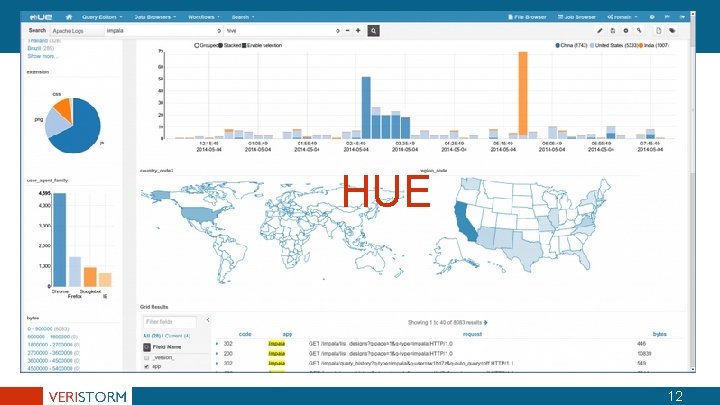The width and height of the screenshot is (720, 405).
Task: Click the share link icon in toolbar
Action: coord(639,31)
